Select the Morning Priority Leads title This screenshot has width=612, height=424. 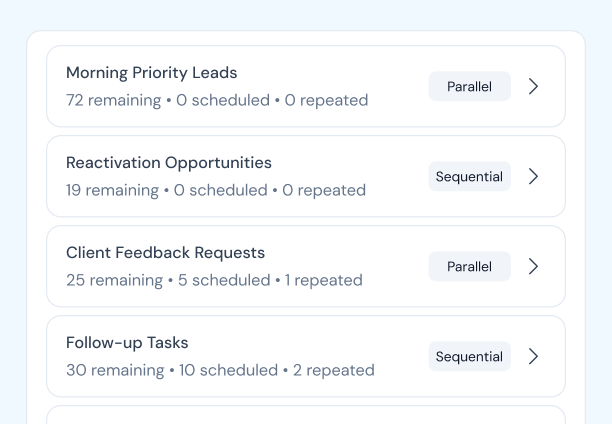151,73
